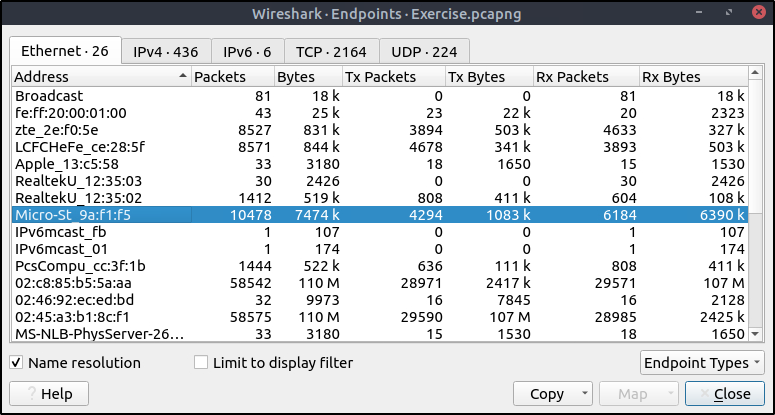Enable Limit to display filter

click(201, 362)
